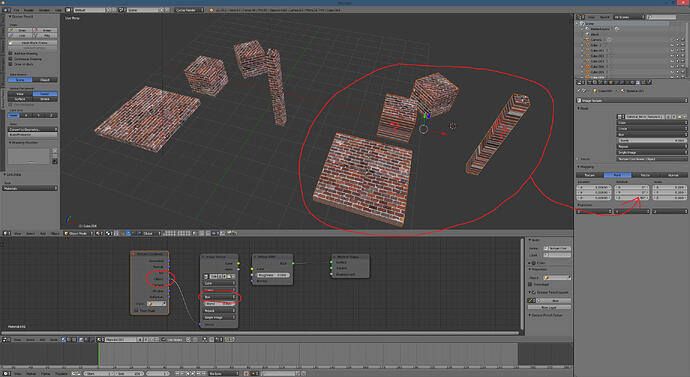690x377 pixels.
Task: Enable Continuous Drawing checkbox
Action: (x=11, y=59)
